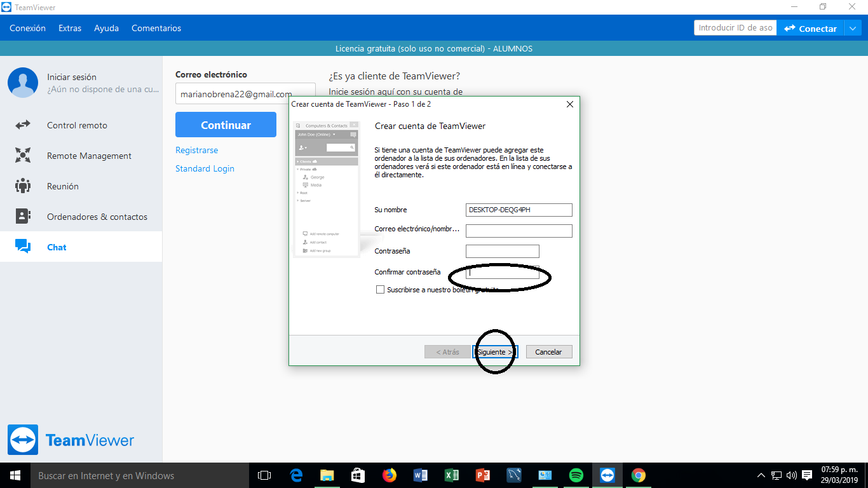
Task: Click the Conectar button
Action: [x=810, y=28]
